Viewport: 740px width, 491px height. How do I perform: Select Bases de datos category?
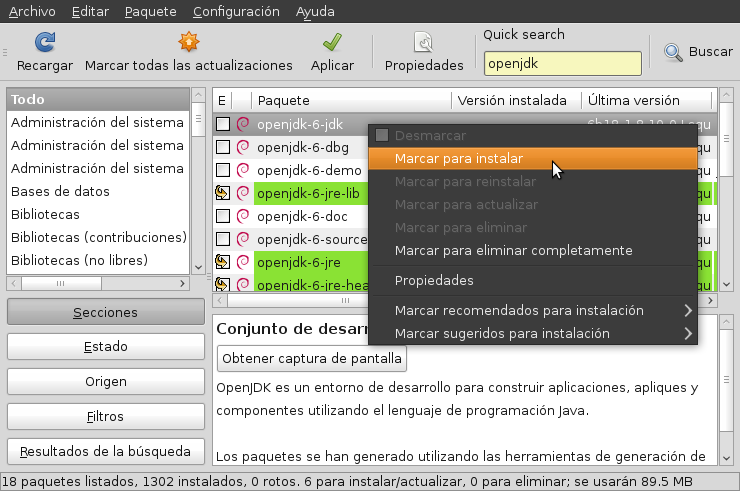98,191
